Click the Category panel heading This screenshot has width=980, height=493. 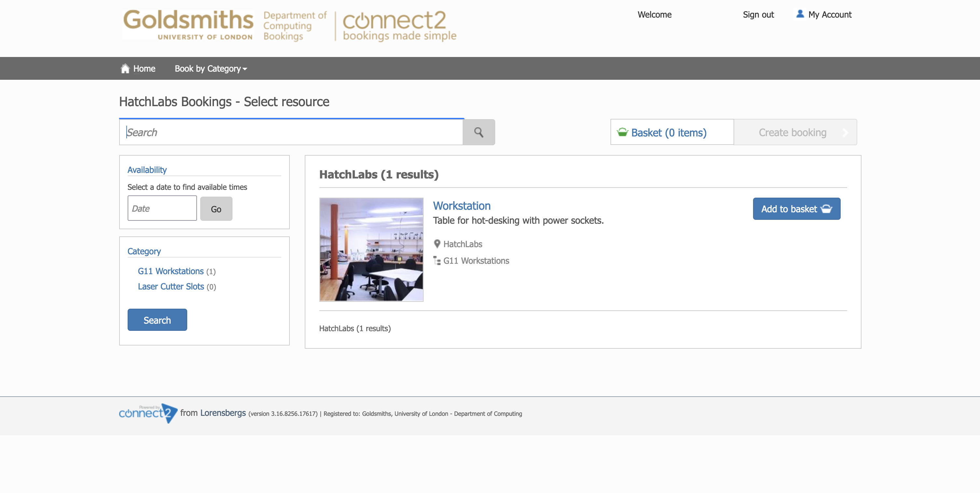pos(144,251)
